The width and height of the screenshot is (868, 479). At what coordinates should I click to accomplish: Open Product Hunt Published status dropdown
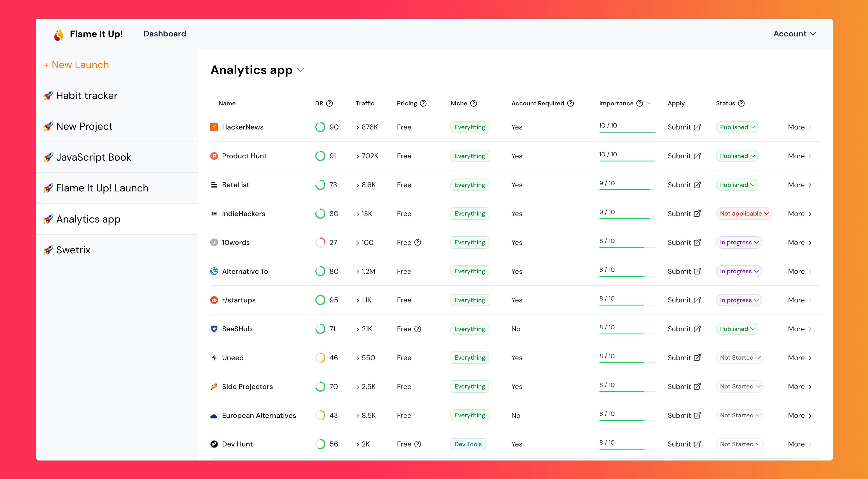(x=737, y=156)
